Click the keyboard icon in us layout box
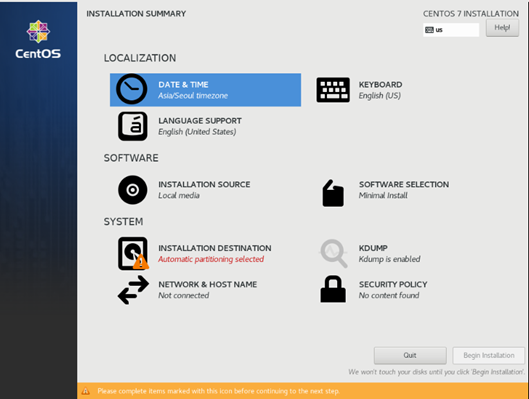Image resolution: width=529 pixels, height=399 pixels. click(x=429, y=30)
